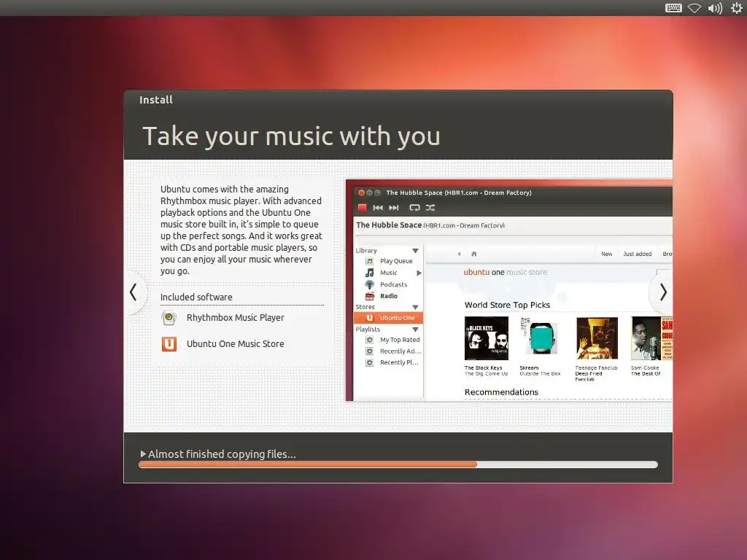Open the Teenage Fanclub album cover
This screenshot has height=560, width=747.
(x=597, y=338)
